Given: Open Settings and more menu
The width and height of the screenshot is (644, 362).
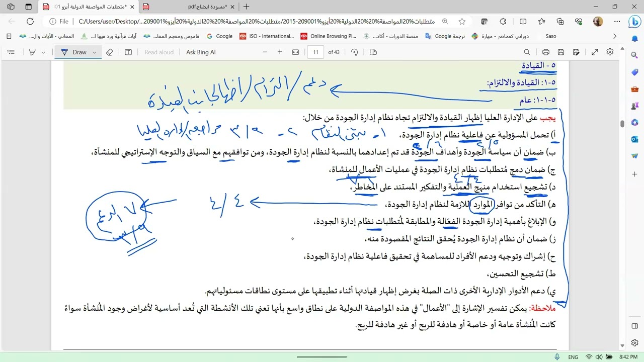Looking at the screenshot, I should pos(617,22).
